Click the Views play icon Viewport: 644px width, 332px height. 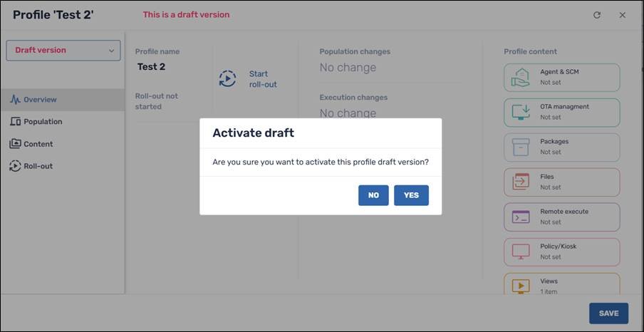pos(521,285)
